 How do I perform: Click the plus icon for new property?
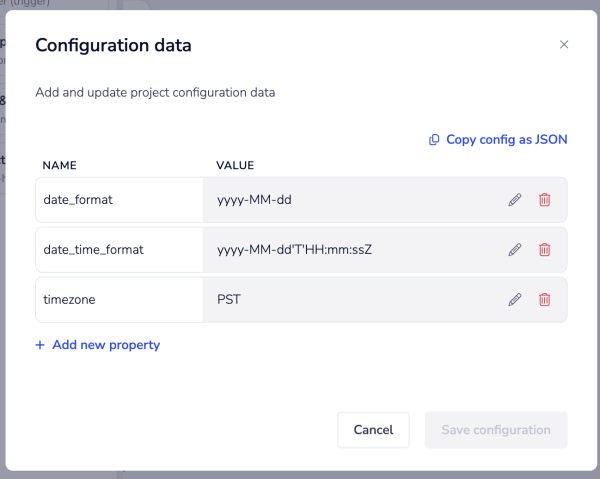pyautogui.click(x=40, y=345)
